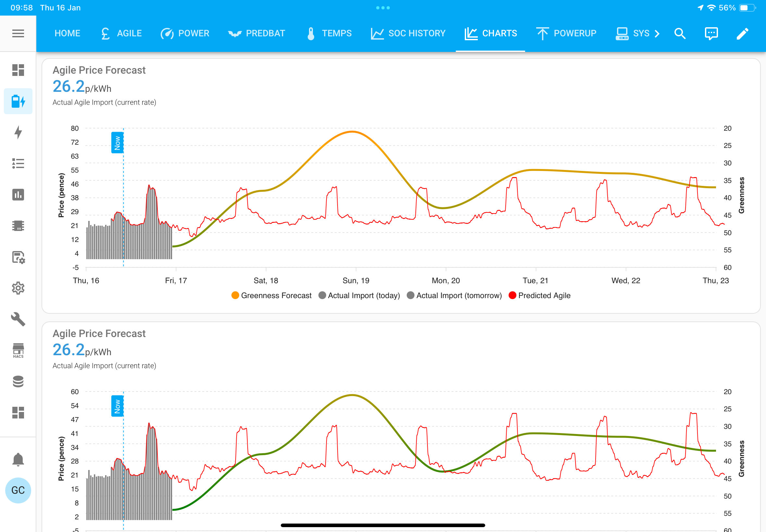766x532 pixels.
Task: Open the Energy dashboard lightning icon
Action: pos(18,132)
